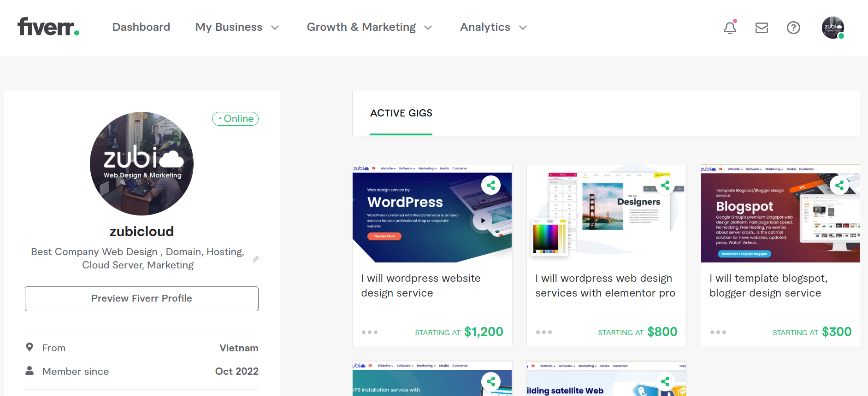Viewport: 868px width, 396px height.
Task: Open the satellite Web gig thumbnail
Action: (606, 379)
